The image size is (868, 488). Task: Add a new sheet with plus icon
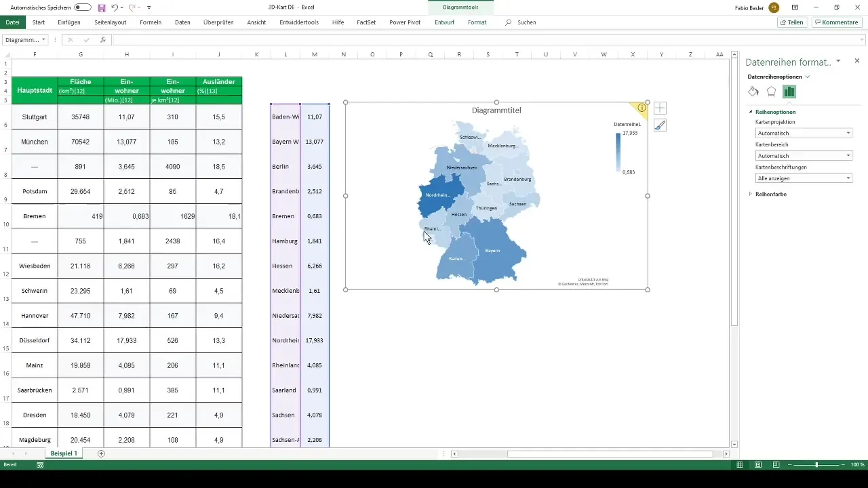coord(102,453)
